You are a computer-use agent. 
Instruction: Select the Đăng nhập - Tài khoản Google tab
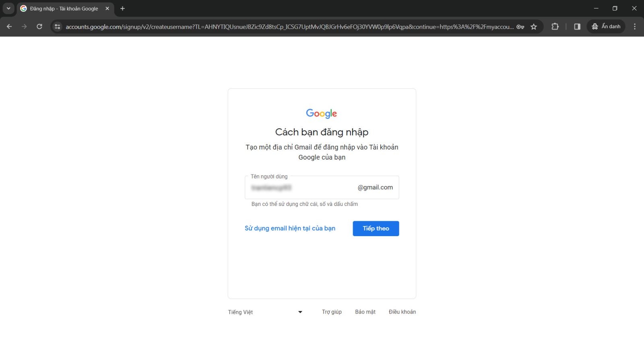click(65, 8)
